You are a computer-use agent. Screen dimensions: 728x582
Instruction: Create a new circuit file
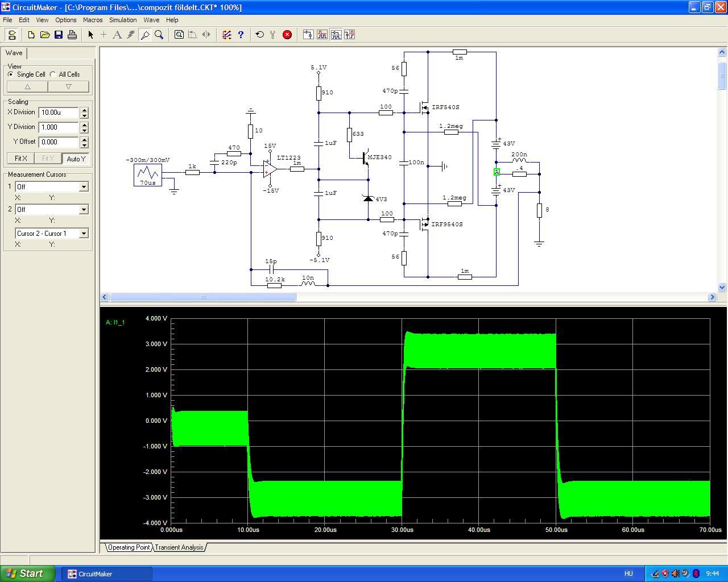tap(31, 35)
